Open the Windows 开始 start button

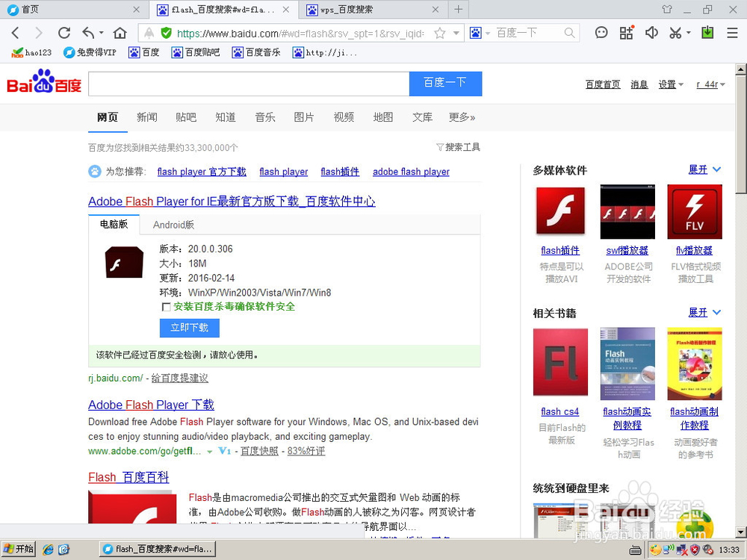tap(19, 549)
